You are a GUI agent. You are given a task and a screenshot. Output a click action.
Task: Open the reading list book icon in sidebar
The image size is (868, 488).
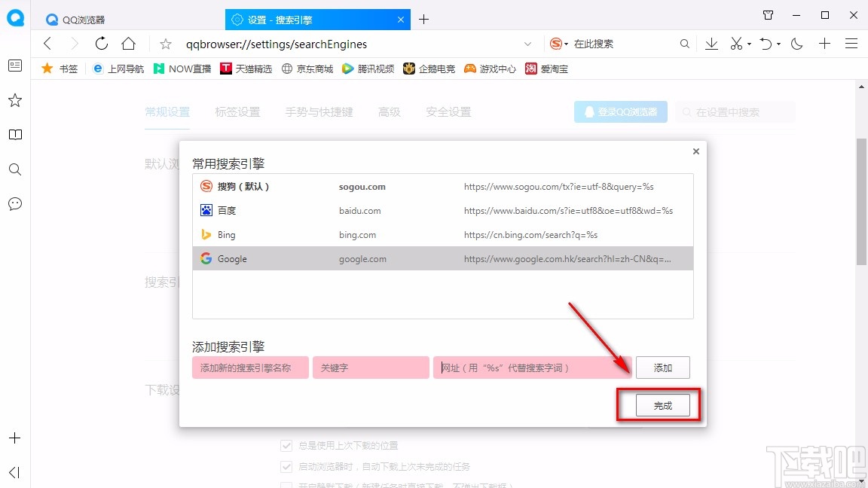point(14,134)
